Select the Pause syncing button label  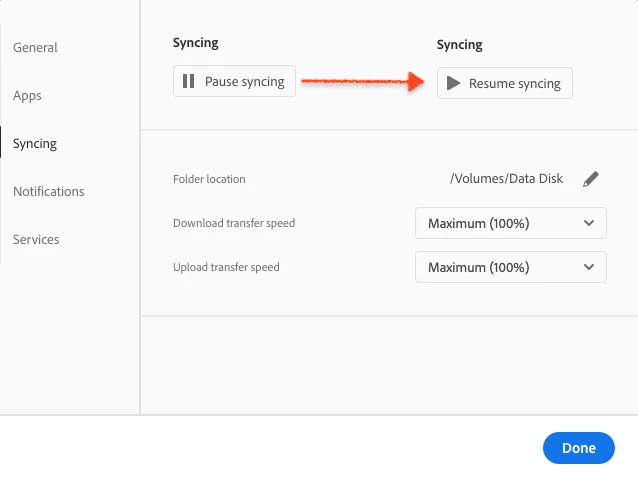(245, 81)
